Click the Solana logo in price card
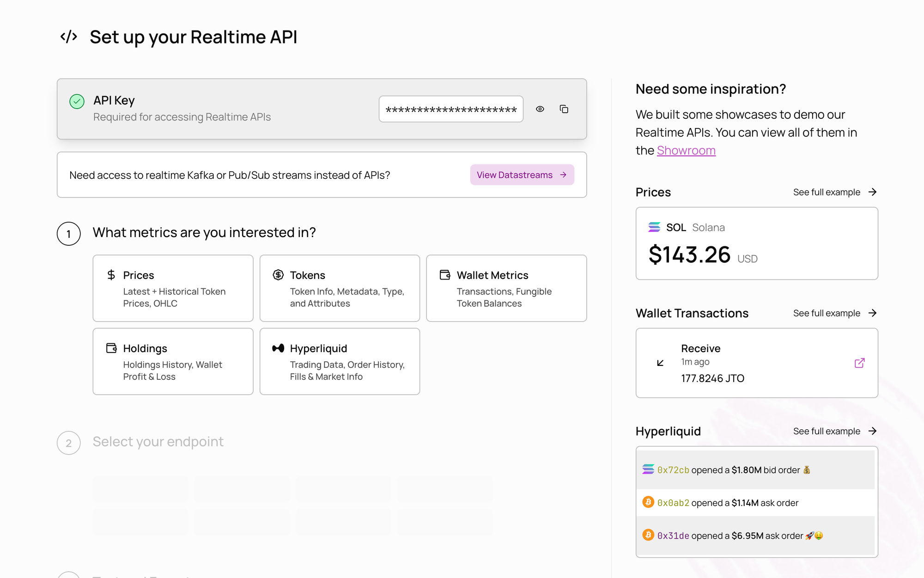This screenshot has width=924, height=578. coord(654,227)
